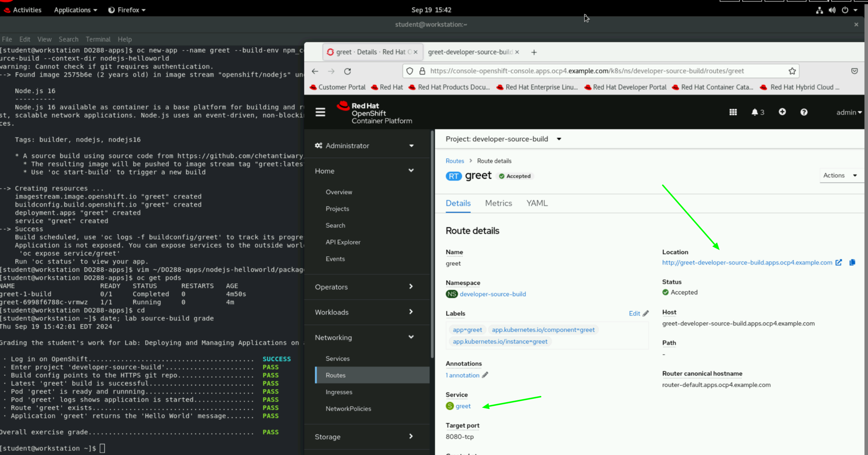Open the route Location via external link icon
The width and height of the screenshot is (868, 455).
pyautogui.click(x=839, y=262)
